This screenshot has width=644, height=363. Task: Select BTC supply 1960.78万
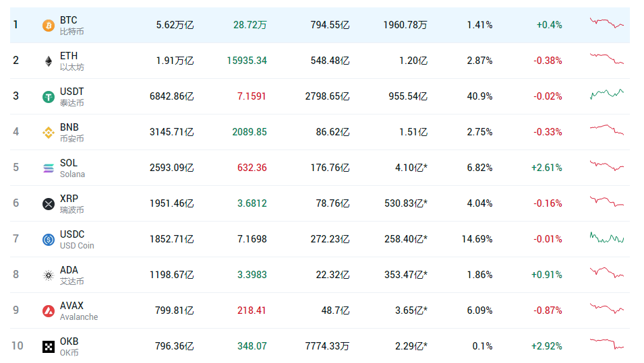405,25
